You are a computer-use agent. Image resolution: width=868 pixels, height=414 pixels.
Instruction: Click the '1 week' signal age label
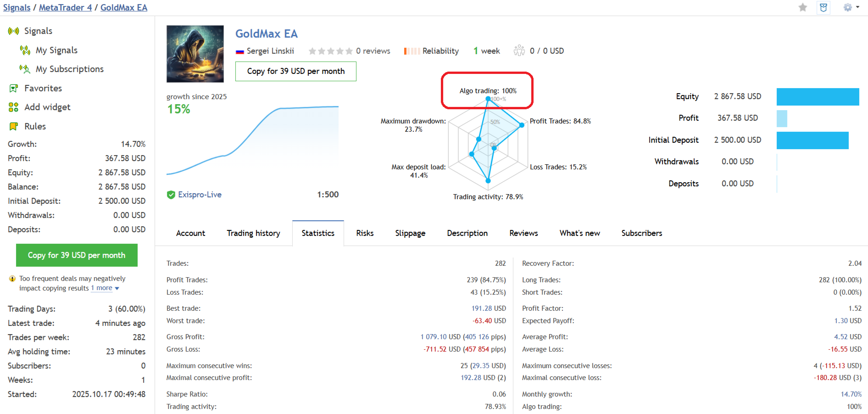[486, 51]
